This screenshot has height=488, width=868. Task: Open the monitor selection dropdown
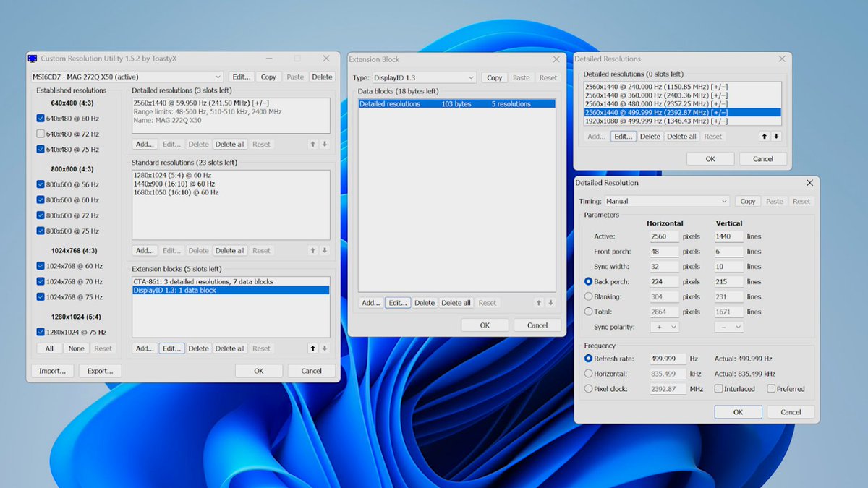coord(127,77)
